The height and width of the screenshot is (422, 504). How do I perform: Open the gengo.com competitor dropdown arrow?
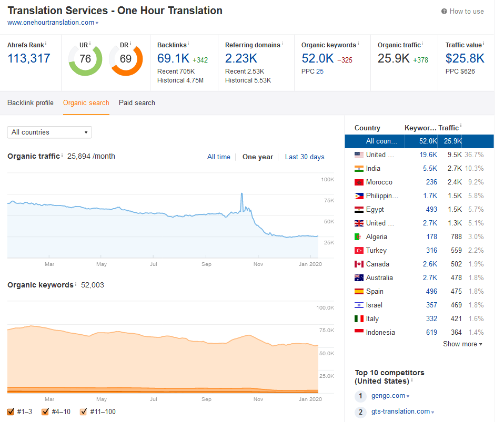(408, 396)
